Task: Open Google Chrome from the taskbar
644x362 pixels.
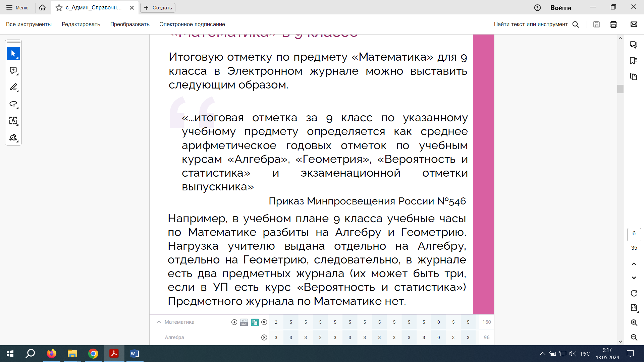Action: click(x=93, y=354)
